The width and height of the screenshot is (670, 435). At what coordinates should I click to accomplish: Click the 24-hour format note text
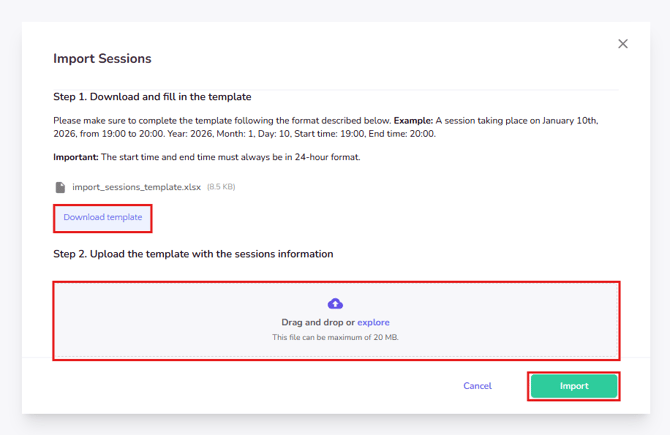click(x=230, y=157)
